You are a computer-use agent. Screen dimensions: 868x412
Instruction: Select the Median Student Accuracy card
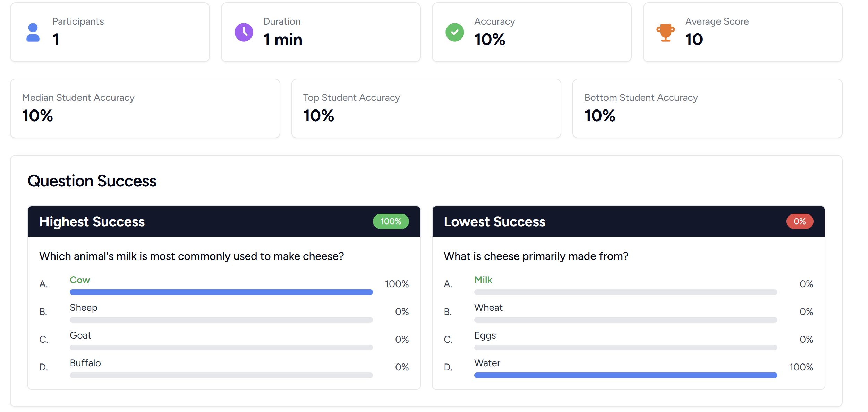pos(145,108)
